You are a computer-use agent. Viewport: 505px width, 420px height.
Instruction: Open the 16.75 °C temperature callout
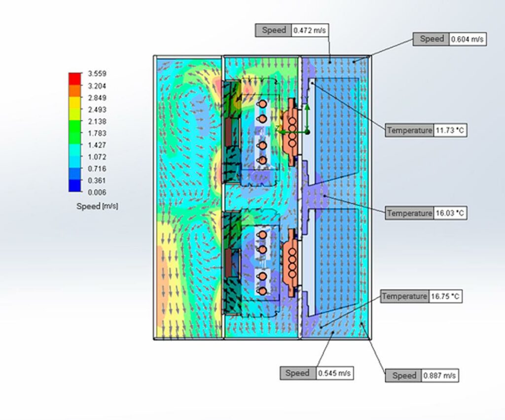point(421,297)
